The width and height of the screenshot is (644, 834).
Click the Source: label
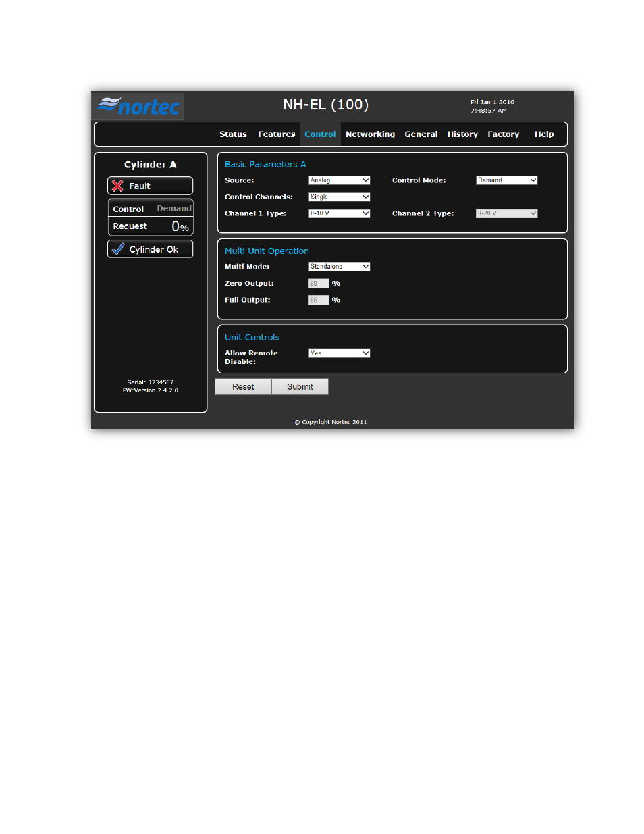240,180
